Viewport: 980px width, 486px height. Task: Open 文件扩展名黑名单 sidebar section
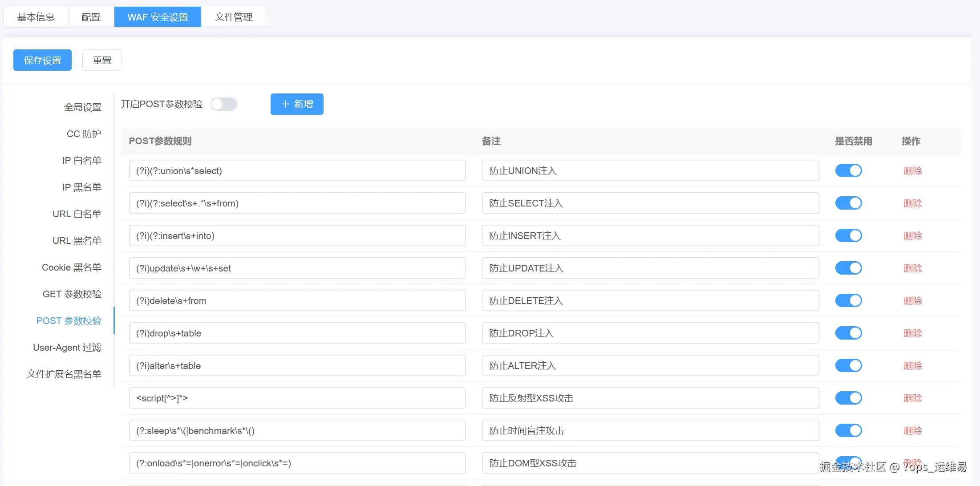tap(64, 374)
